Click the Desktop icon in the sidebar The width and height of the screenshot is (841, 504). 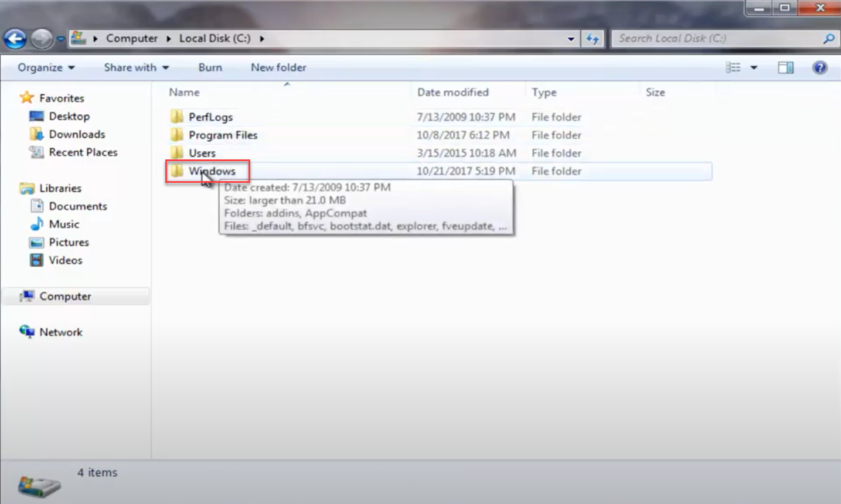pyautogui.click(x=36, y=116)
